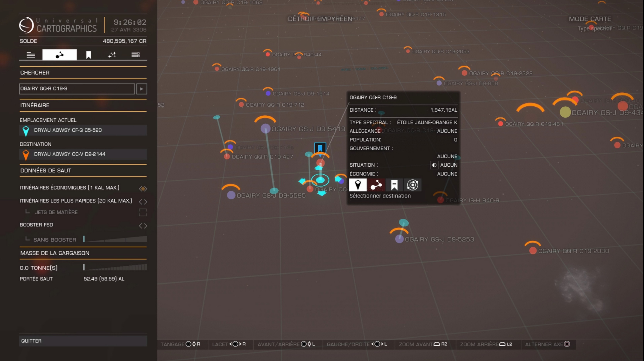Click the Zoom avant R2 hint
This screenshot has width=644, height=361.
(x=423, y=344)
